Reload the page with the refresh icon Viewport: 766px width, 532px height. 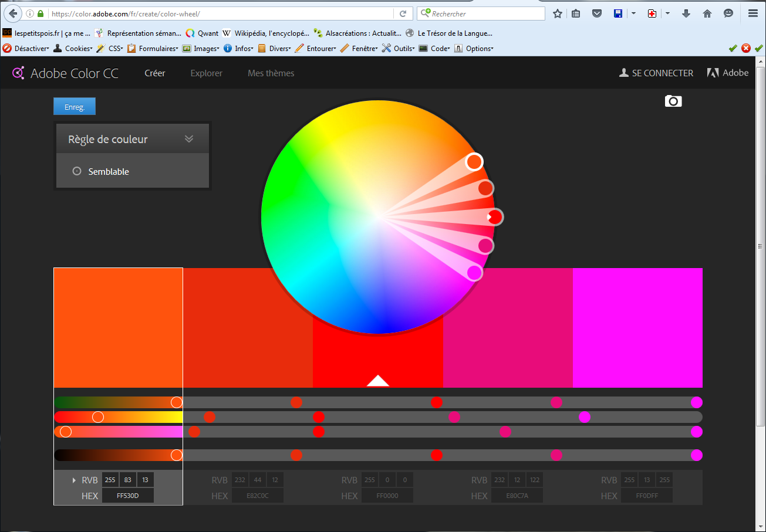(x=403, y=13)
